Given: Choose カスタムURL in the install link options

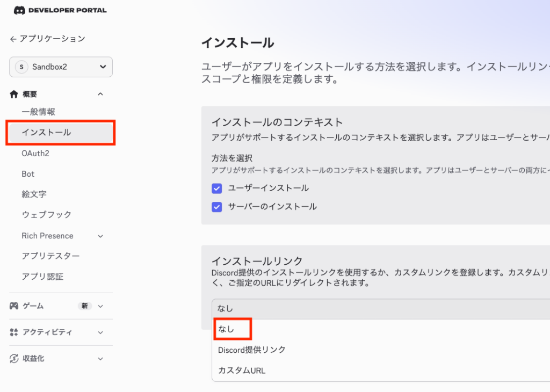Looking at the screenshot, I should [242, 371].
